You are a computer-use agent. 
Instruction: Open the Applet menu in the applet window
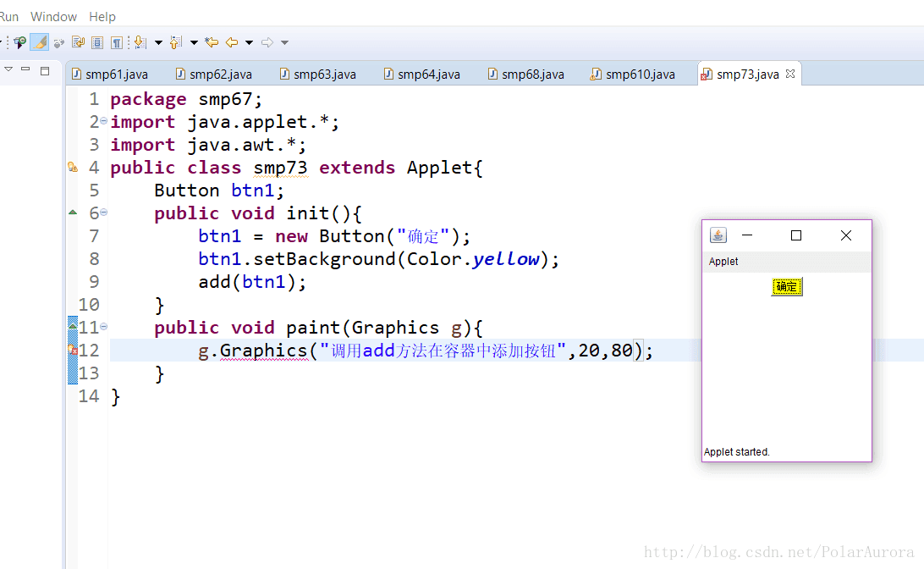coord(723,262)
